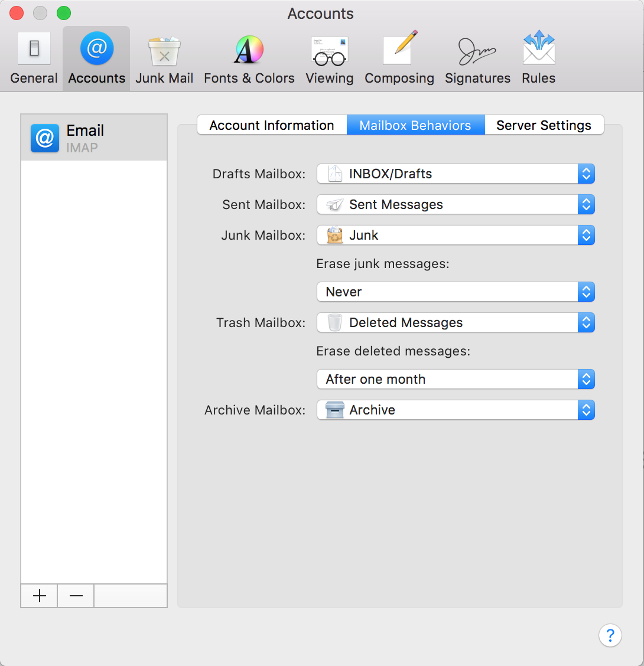This screenshot has width=644, height=666.
Task: Remove selected account with minus button
Action: pyautogui.click(x=76, y=596)
